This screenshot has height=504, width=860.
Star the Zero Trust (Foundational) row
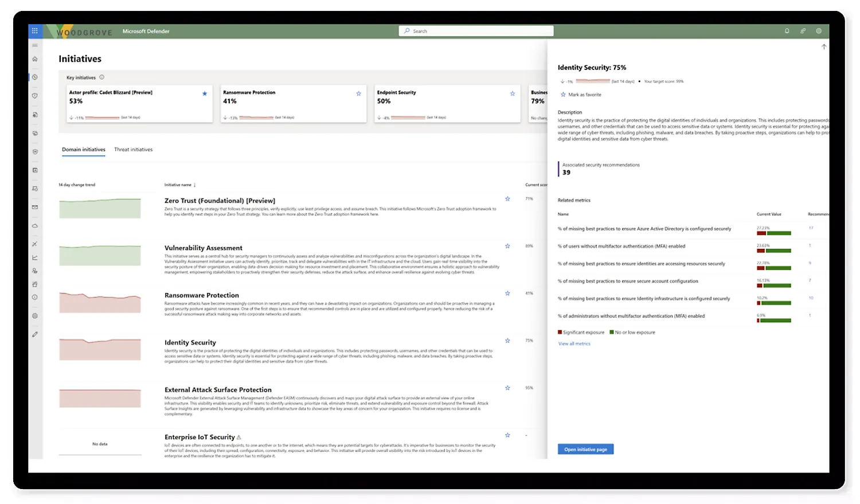(x=507, y=199)
